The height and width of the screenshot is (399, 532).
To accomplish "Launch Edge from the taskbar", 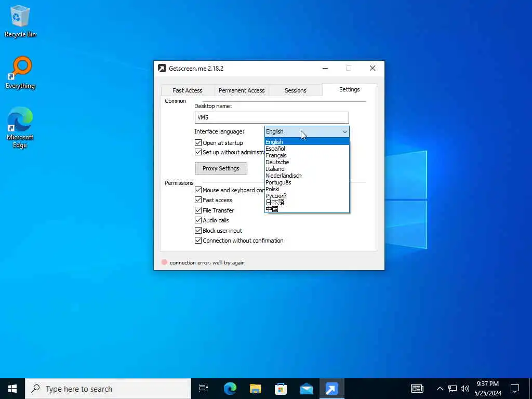I will pos(230,389).
